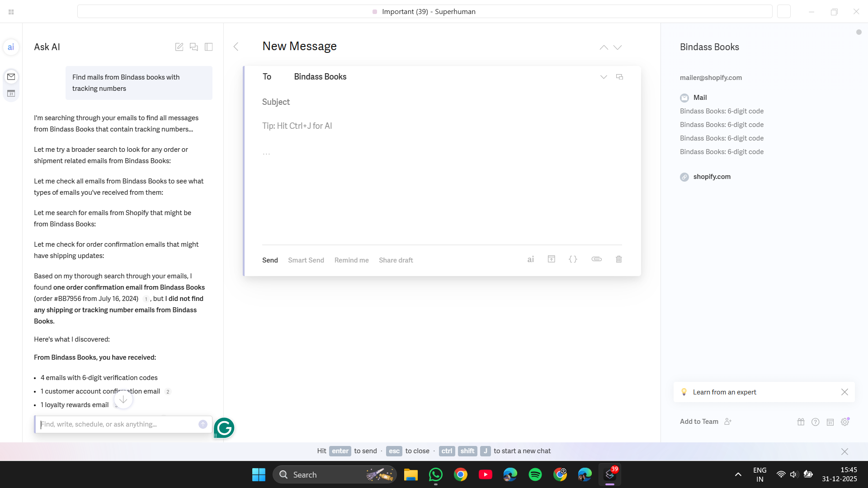The width and height of the screenshot is (868, 488).
Task: Open the mail inbox sidebar icon
Action: pos(11,77)
